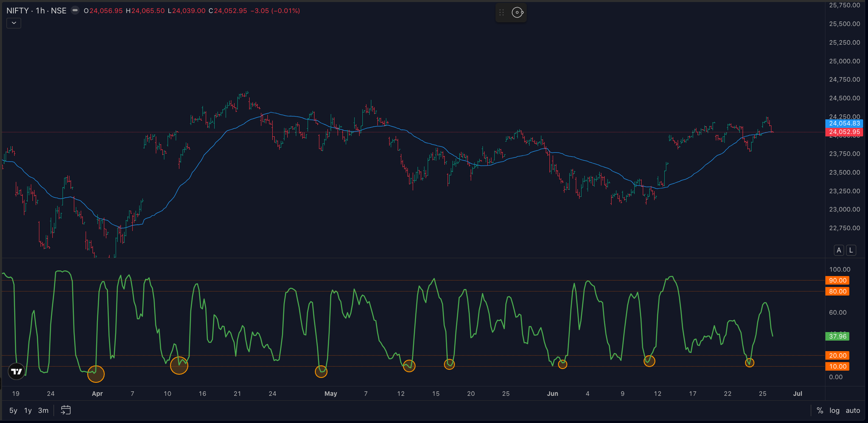Click the market status pill beside NSE
This screenshot has width=868, height=423.
[x=75, y=11]
